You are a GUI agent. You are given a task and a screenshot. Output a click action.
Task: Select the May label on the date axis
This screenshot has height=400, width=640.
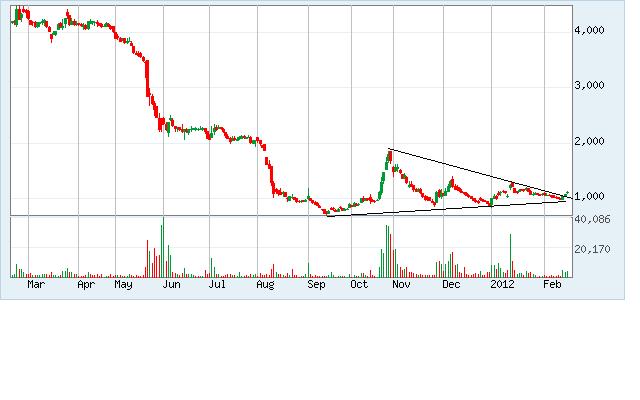point(124,285)
